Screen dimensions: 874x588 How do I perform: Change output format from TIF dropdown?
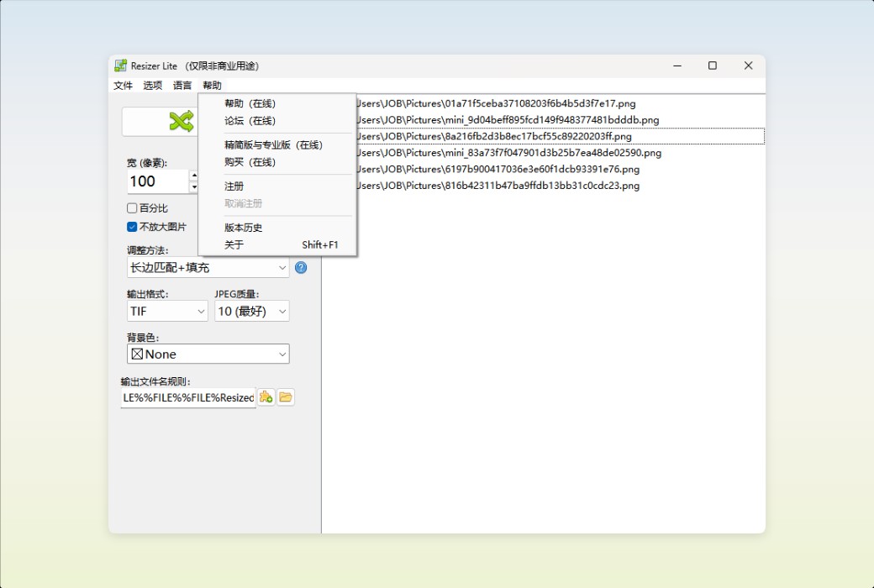click(x=166, y=311)
